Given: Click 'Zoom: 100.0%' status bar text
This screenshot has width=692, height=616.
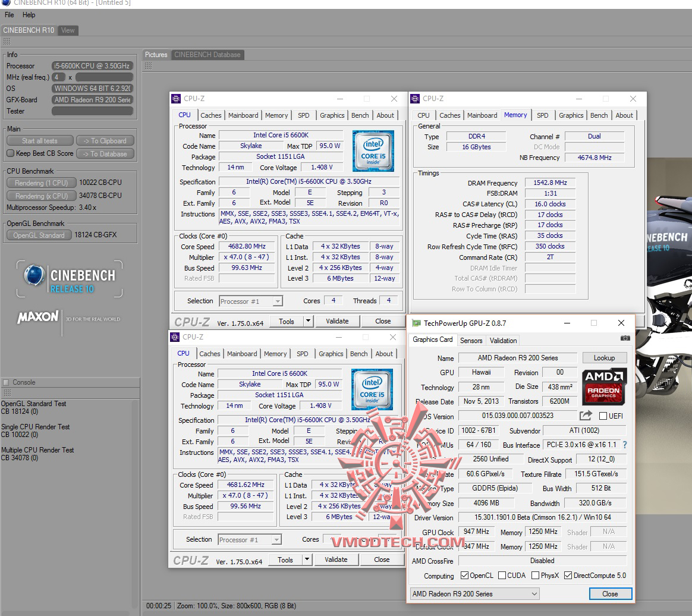Looking at the screenshot, I should [197, 605].
